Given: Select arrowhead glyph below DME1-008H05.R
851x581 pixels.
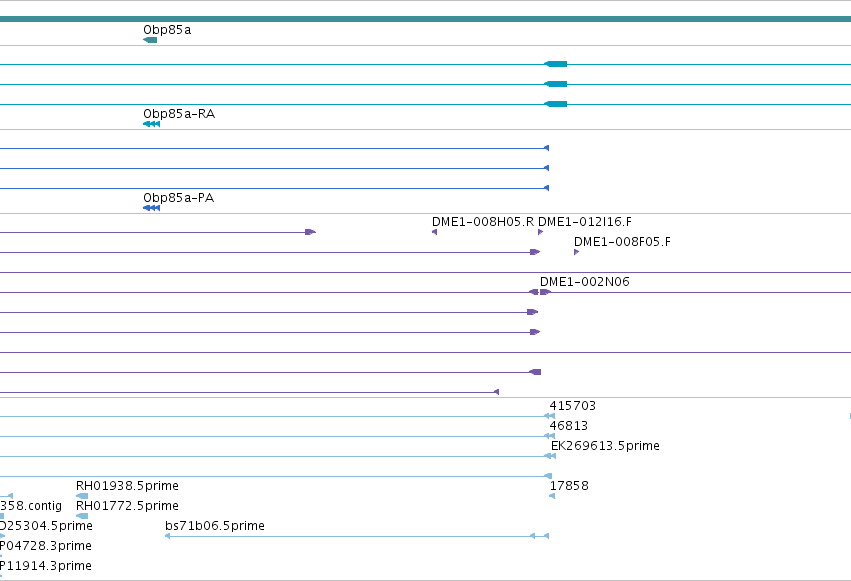Looking at the screenshot, I should 434,232.
